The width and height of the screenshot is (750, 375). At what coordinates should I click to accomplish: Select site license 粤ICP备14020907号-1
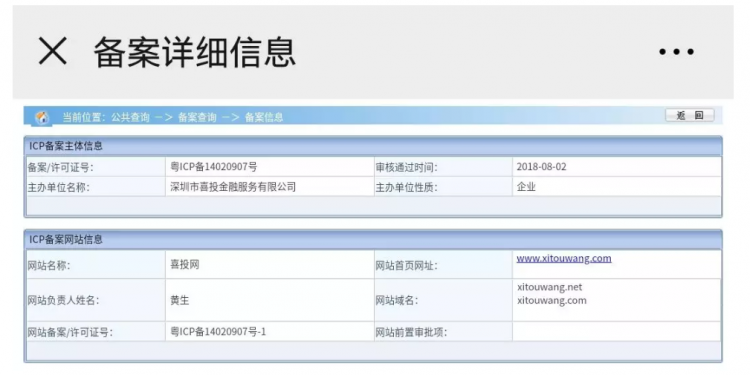[x=218, y=332]
